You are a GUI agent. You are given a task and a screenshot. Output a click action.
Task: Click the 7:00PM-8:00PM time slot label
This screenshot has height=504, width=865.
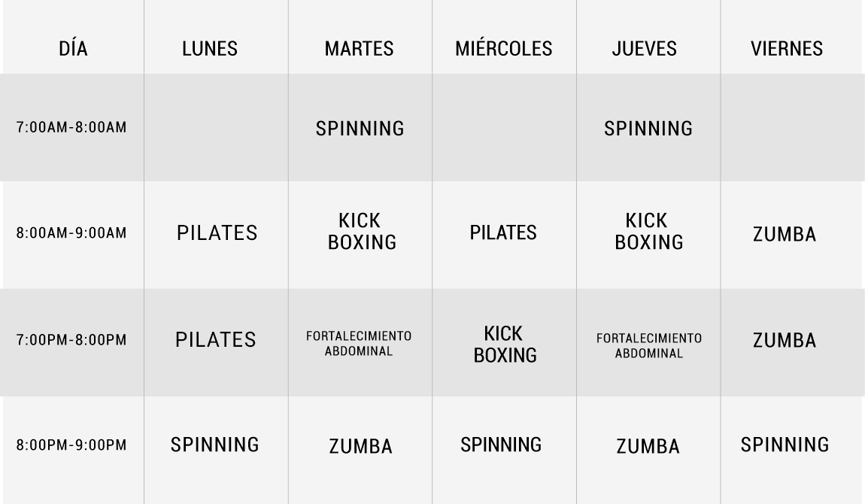[x=71, y=340]
